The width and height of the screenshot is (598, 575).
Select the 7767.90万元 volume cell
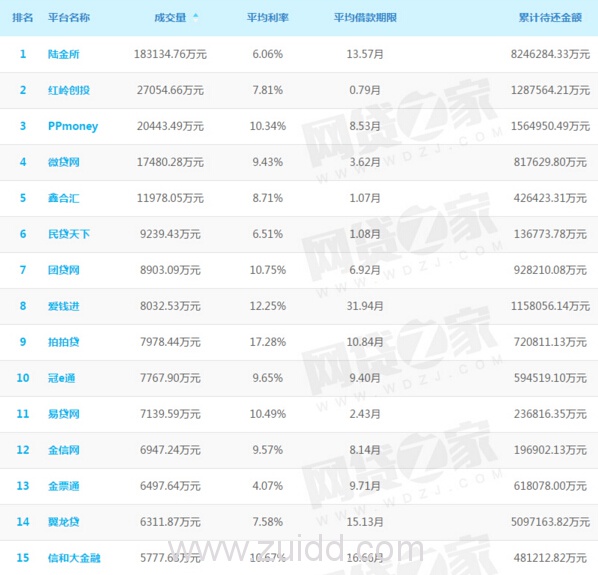[170, 378]
